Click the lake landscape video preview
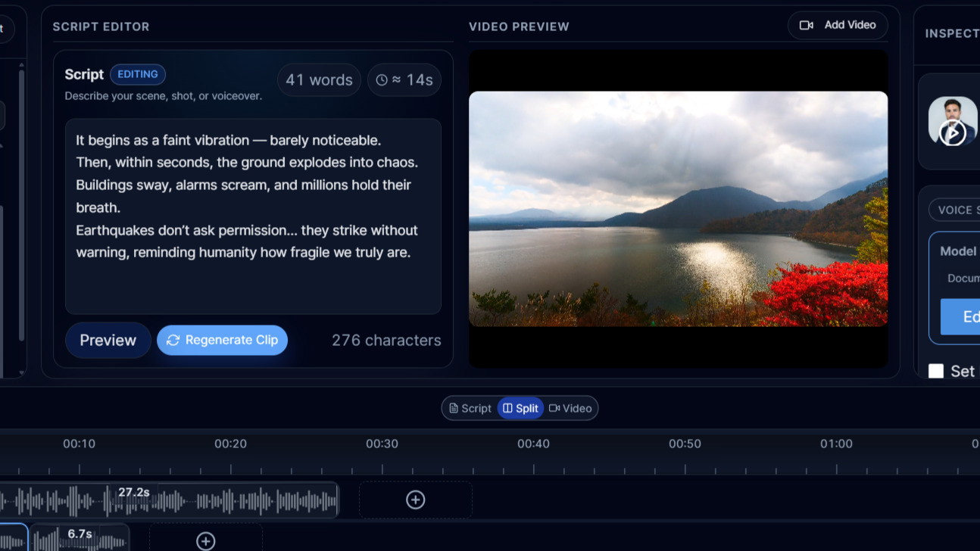Image resolution: width=980 pixels, height=551 pixels. 678,209
